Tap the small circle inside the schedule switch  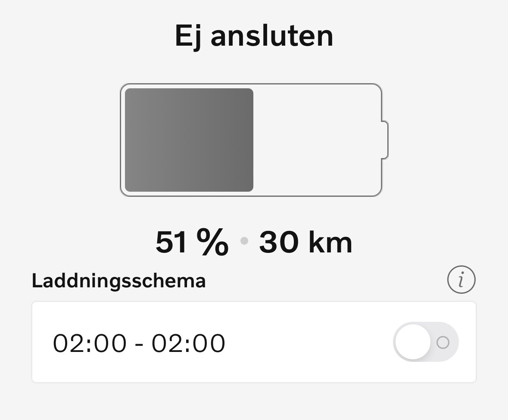tap(443, 342)
